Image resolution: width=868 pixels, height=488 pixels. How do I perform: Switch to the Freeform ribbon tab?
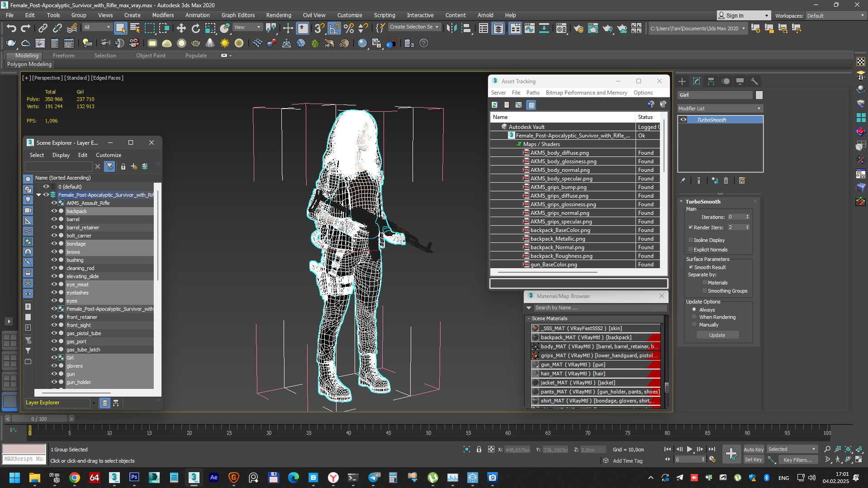[64, 56]
